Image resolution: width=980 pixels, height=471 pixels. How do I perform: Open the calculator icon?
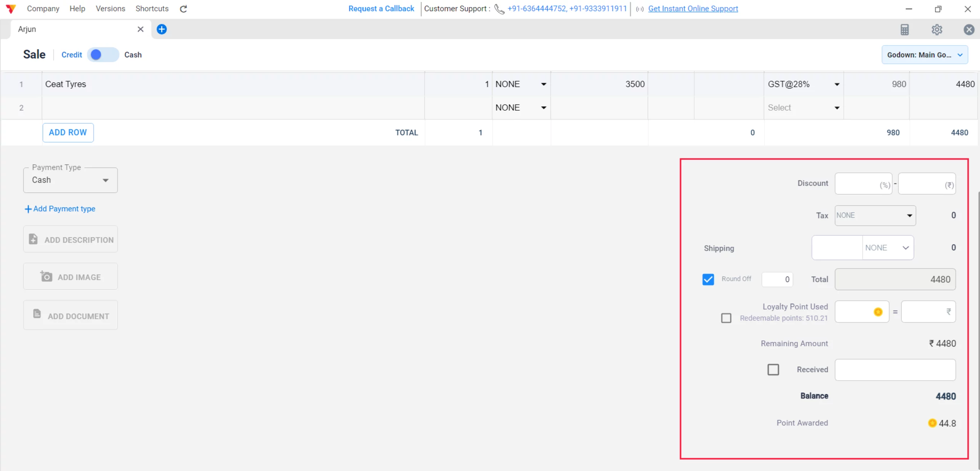904,29
